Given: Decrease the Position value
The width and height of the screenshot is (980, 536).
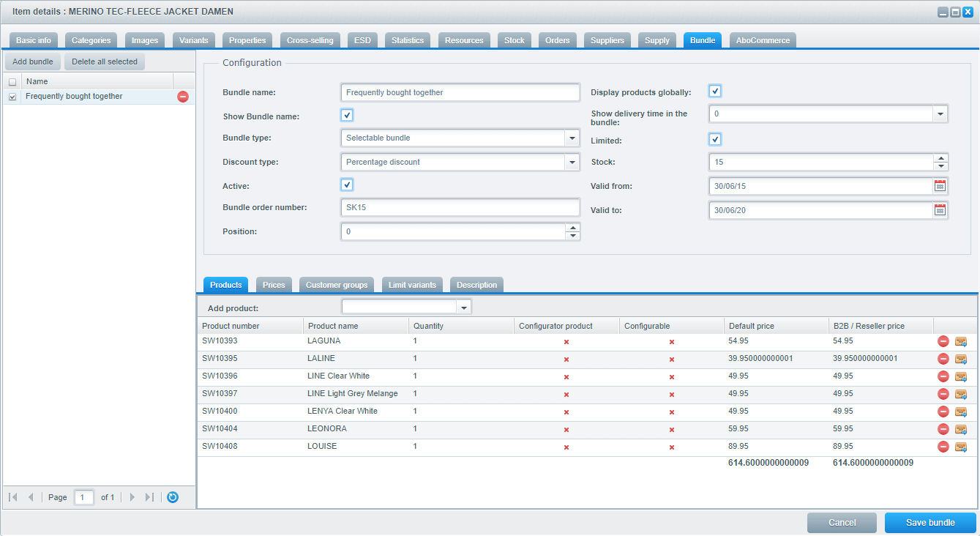Looking at the screenshot, I should click(x=572, y=236).
